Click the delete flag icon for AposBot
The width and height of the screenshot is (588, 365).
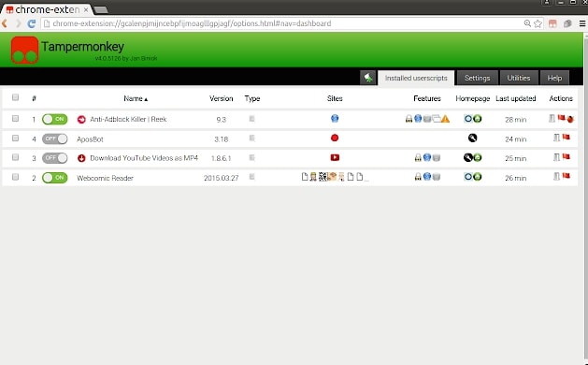click(x=566, y=138)
